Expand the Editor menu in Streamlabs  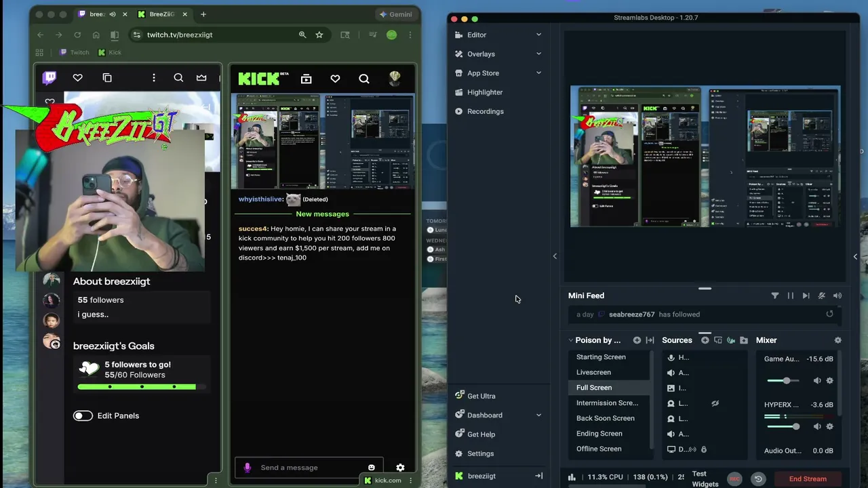(x=539, y=35)
